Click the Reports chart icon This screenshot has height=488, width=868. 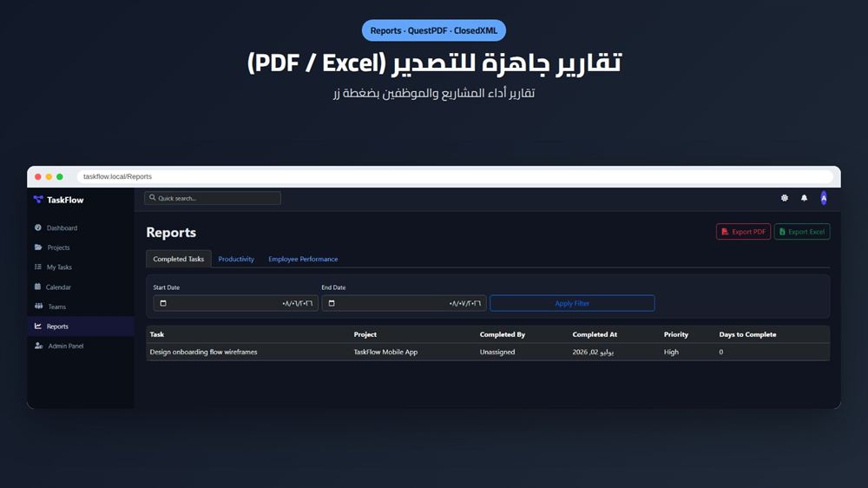[37, 326]
